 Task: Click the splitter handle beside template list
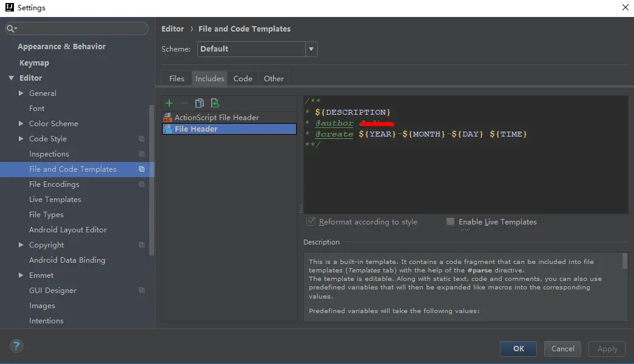coord(300,209)
